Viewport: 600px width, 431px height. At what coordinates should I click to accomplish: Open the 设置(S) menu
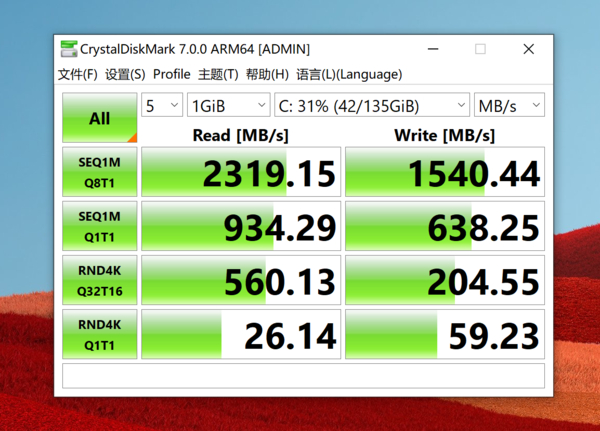125,74
